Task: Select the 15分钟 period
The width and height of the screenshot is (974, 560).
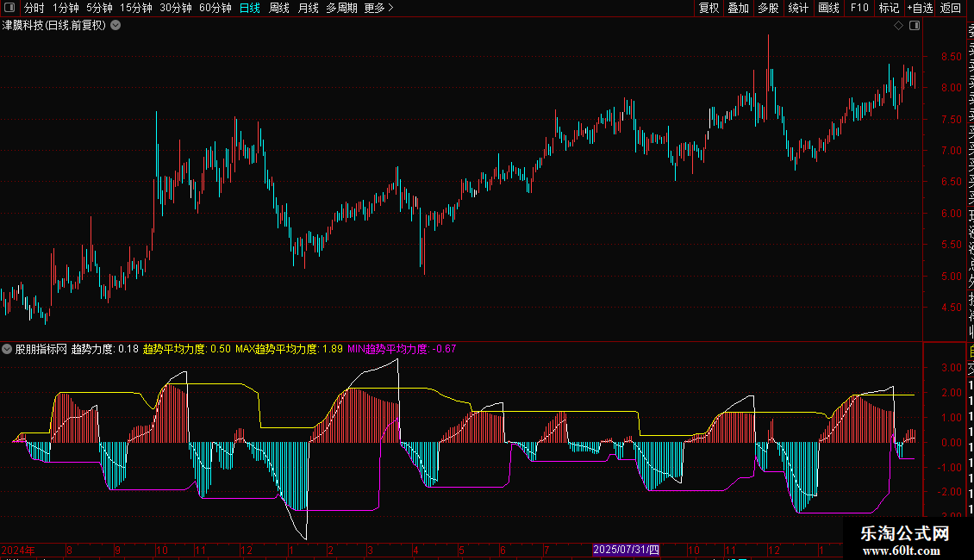Action: (136, 8)
